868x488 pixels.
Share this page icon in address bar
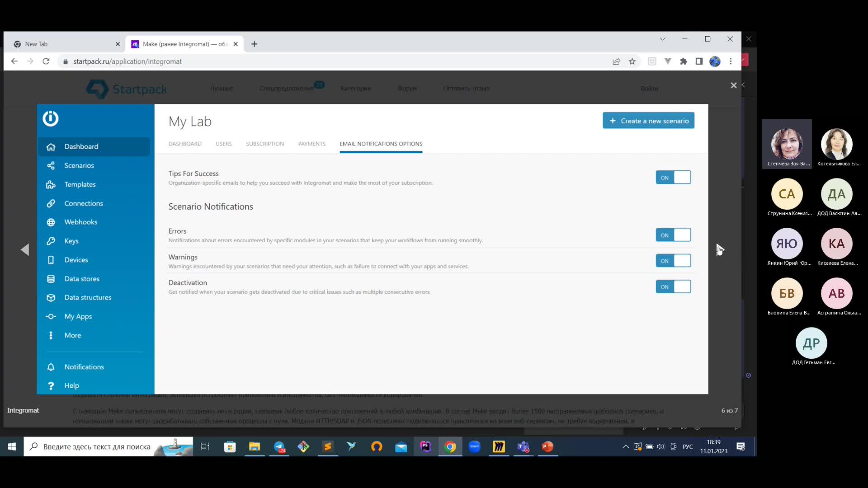[x=616, y=61]
